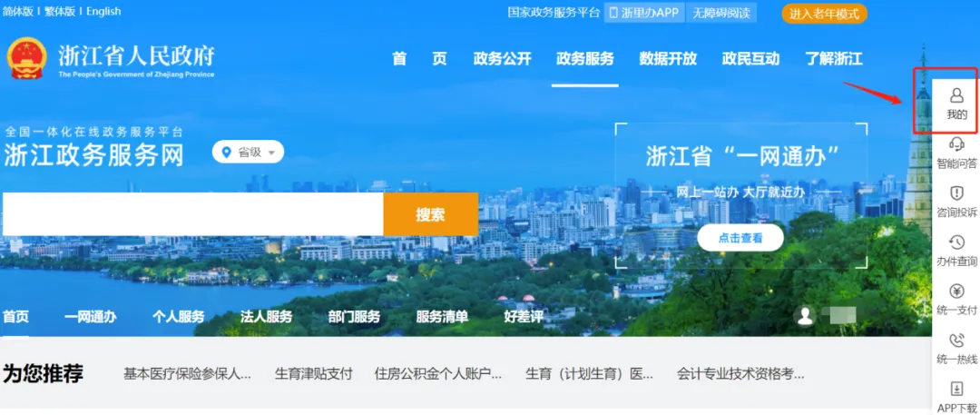980x415 pixels.
Task: Click the 浙江省人民政府 title text
Action: point(136,55)
